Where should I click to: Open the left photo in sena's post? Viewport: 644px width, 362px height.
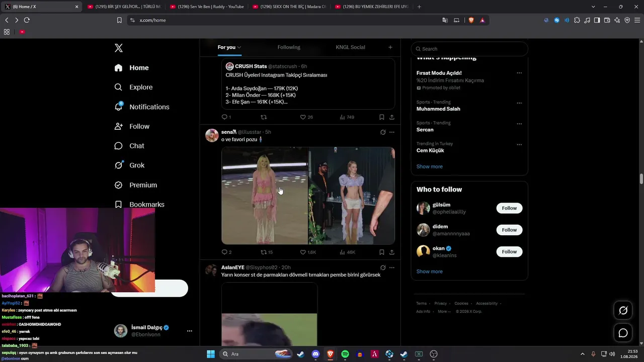(x=265, y=196)
